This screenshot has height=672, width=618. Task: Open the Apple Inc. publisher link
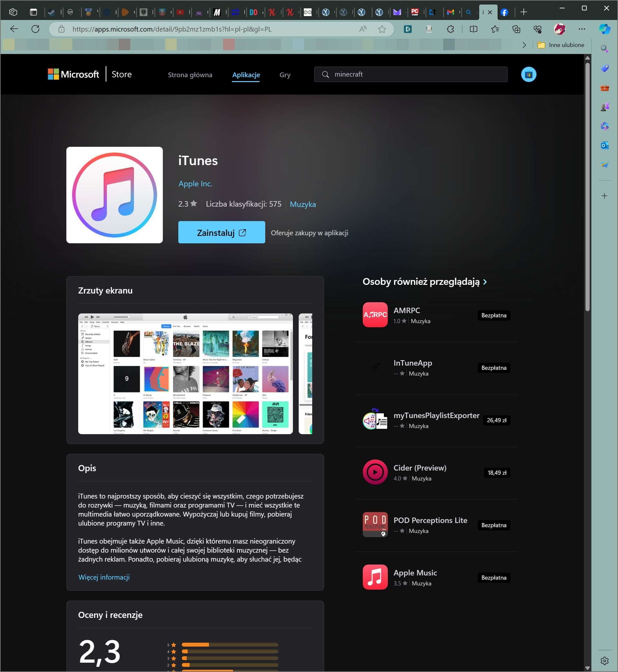pyautogui.click(x=195, y=183)
